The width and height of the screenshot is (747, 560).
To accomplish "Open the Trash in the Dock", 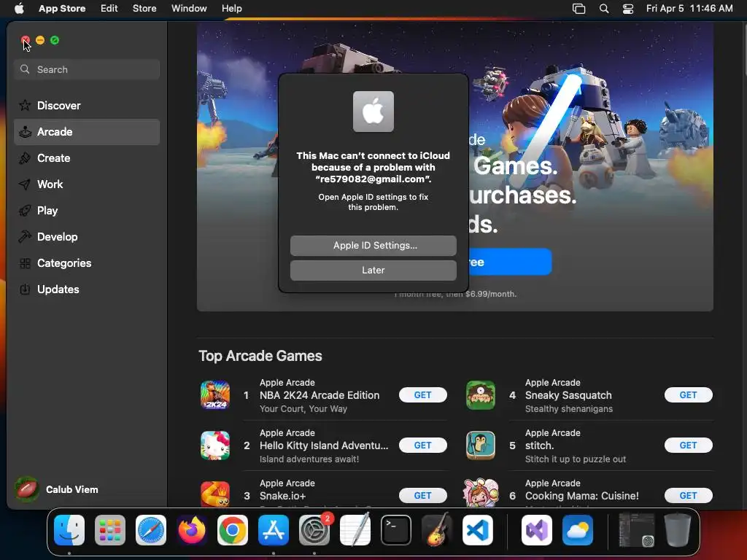I will click(678, 529).
